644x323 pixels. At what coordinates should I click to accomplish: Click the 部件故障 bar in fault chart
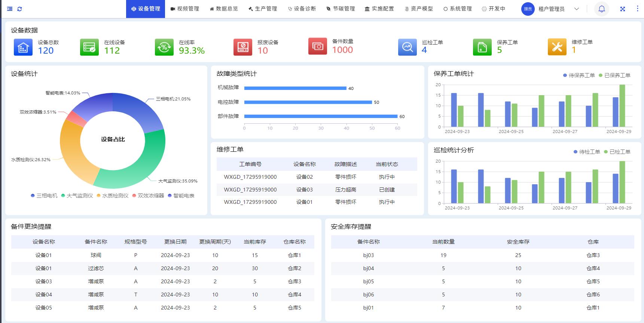[x=320, y=116]
